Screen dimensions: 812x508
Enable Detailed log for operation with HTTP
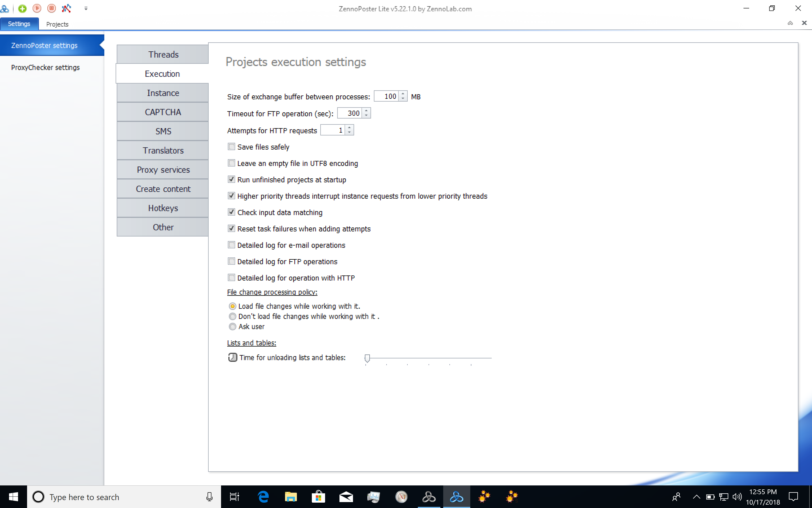point(231,277)
